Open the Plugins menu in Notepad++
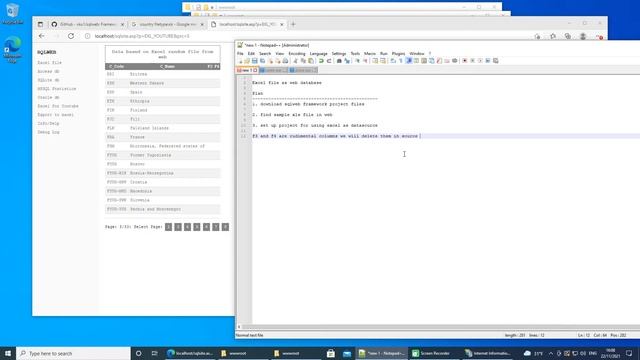The image size is (640, 360). (x=398, y=53)
